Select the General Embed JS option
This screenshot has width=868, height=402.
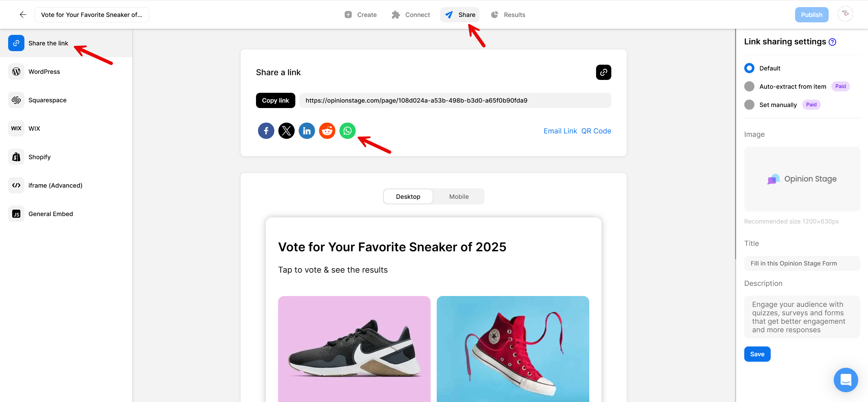50,214
